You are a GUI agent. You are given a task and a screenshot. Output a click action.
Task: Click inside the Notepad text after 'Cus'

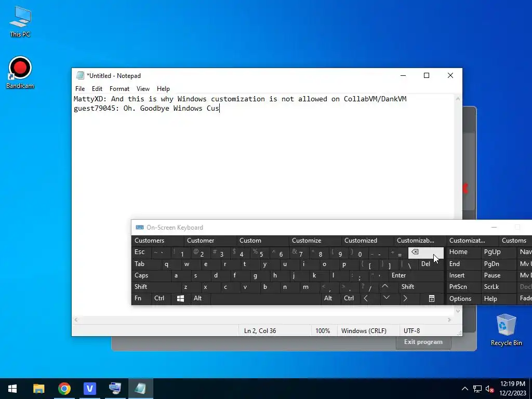(x=220, y=108)
